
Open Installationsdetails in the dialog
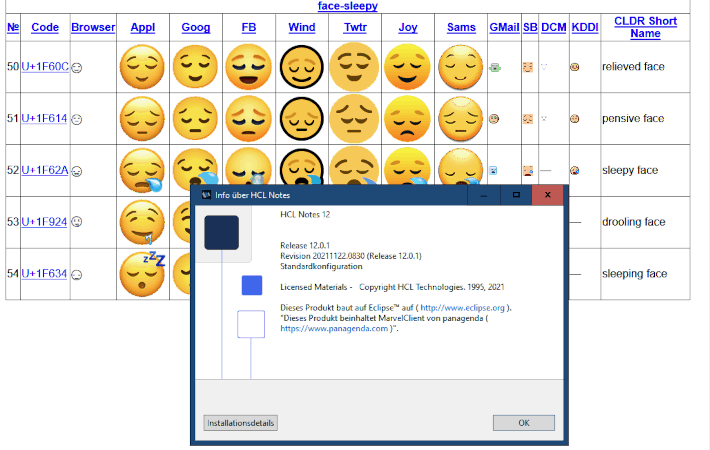tap(240, 423)
